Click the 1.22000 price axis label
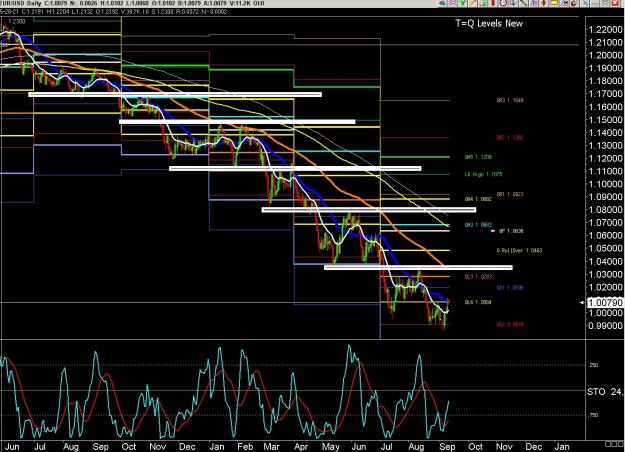 coord(605,29)
